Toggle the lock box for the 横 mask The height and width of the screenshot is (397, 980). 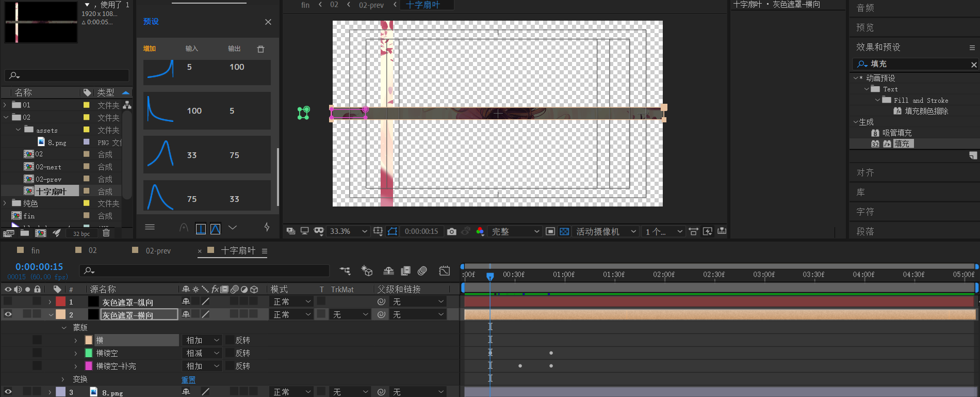[x=37, y=340]
